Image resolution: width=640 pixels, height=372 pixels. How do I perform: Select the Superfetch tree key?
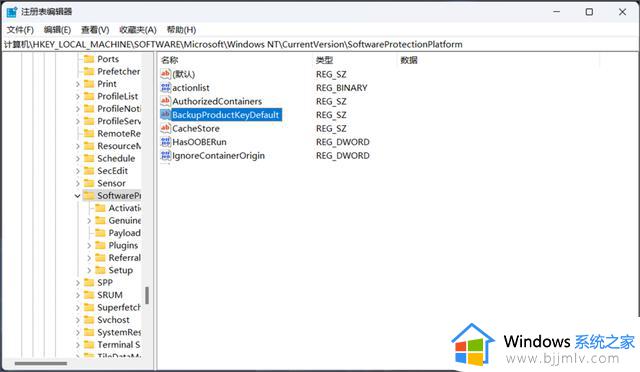119,307
